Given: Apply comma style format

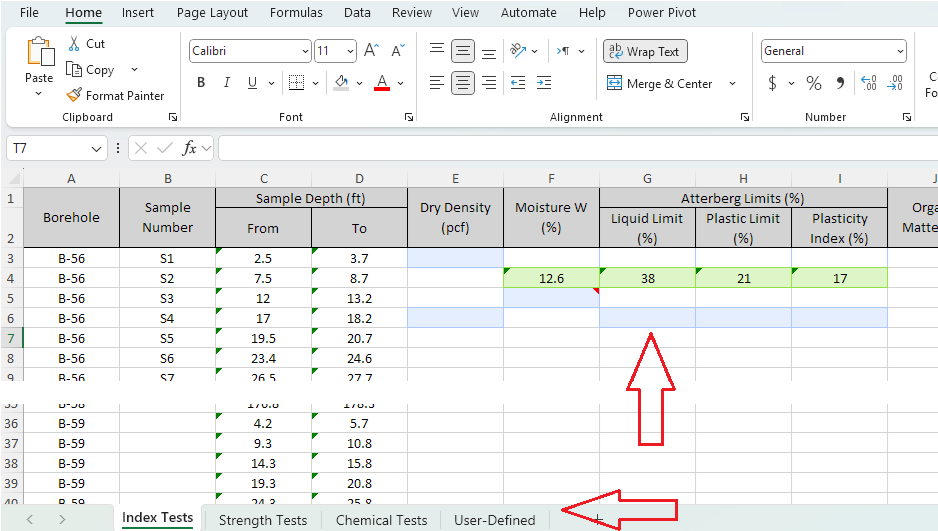Looking at the screenshot, I should 840,83.
